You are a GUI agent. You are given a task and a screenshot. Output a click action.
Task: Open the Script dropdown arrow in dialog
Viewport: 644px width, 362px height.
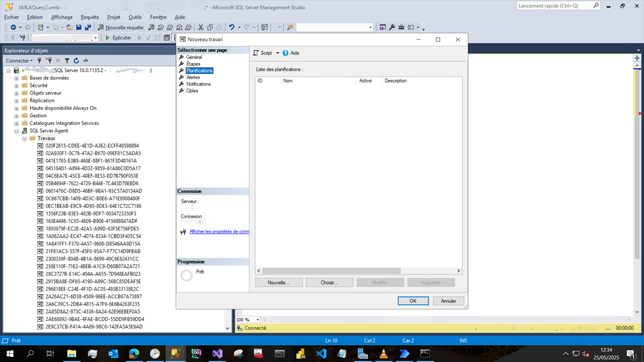pos(278,53)
